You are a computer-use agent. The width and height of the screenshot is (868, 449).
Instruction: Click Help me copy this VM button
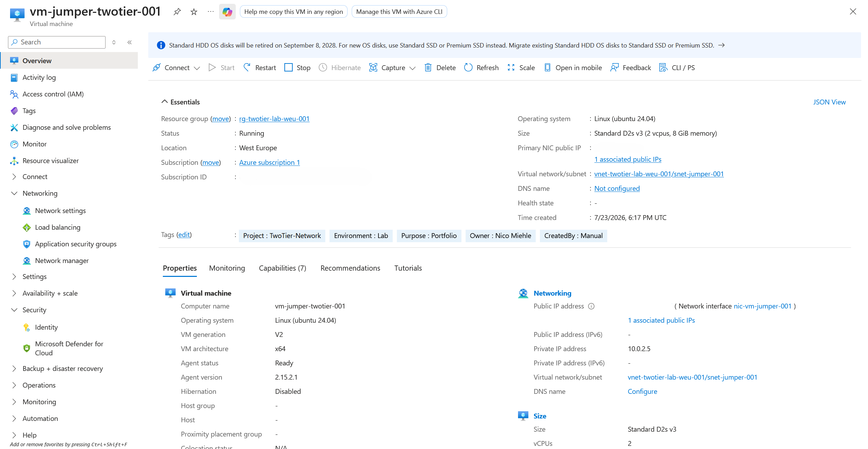coord(294,12)
